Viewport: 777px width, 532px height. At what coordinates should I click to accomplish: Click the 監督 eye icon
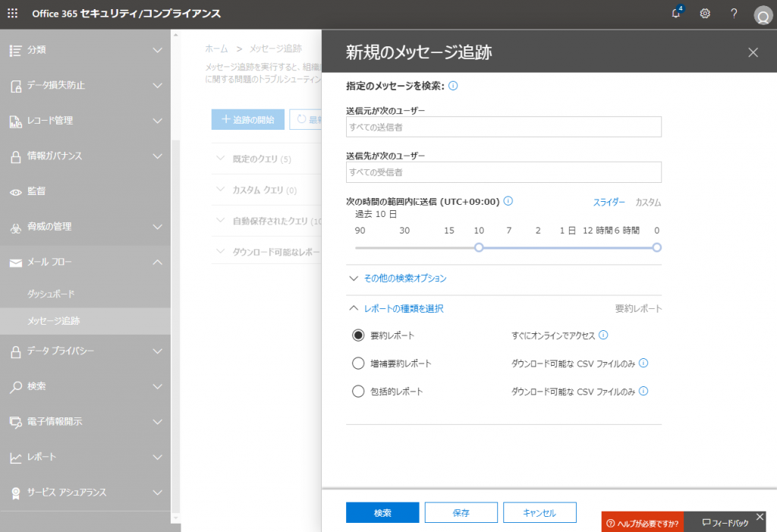pyautogui.click(x=16, y=192)
